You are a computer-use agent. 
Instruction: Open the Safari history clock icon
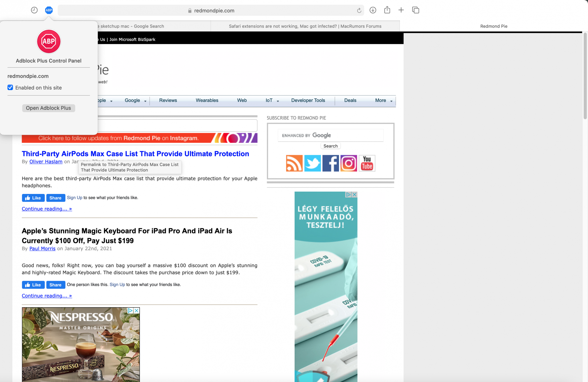[34, 10]
